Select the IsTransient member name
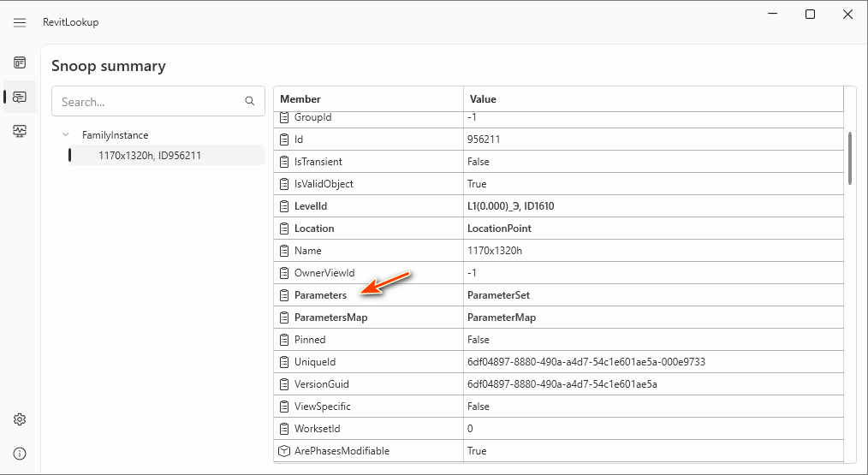 coord(318,162)
